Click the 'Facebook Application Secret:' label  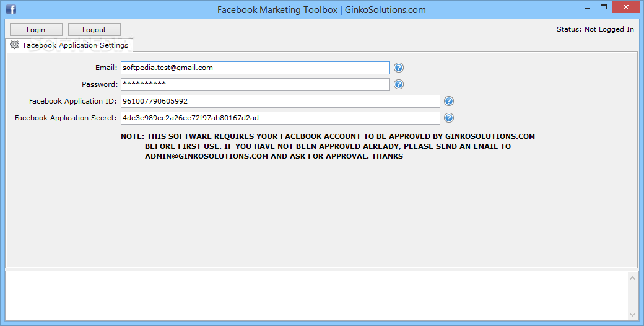(66, 118)
